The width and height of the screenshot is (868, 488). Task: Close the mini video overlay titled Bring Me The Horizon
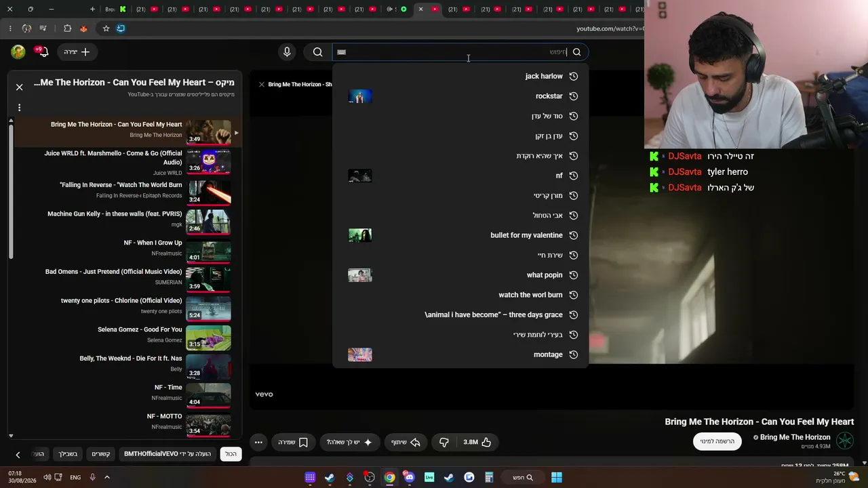click(x=262, y=84)
